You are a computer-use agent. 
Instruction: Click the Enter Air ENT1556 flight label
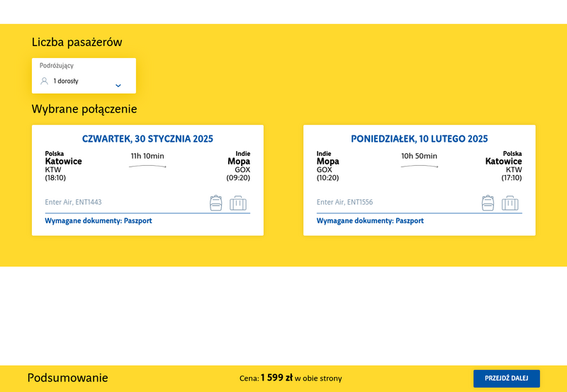pyautogui.click(x=344, y=202)
